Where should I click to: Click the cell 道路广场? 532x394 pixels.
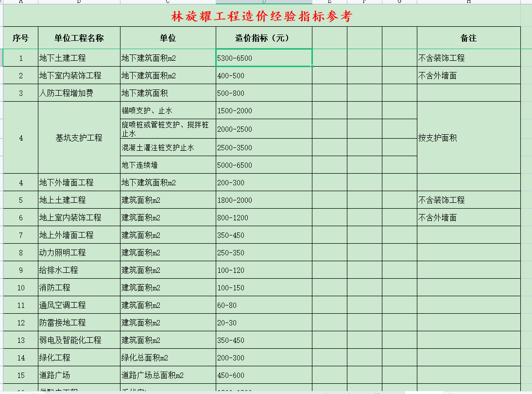[x=79, y=375]
